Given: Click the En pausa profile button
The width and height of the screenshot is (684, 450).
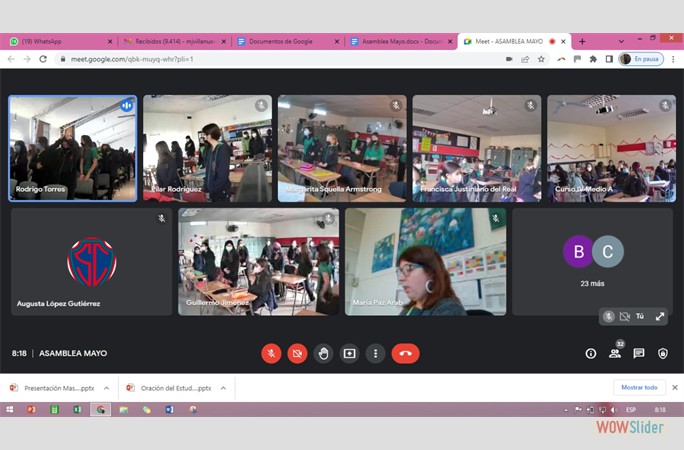Looking at the screenshot, I should pyautogui.click(x=641, y=59).
